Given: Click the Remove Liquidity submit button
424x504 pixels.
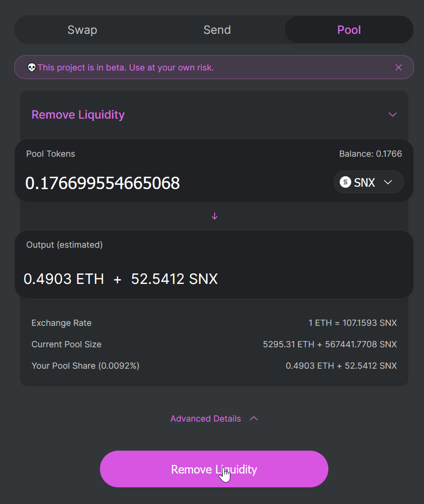Looking at the screenshot, I should click(x=214, y=469).
